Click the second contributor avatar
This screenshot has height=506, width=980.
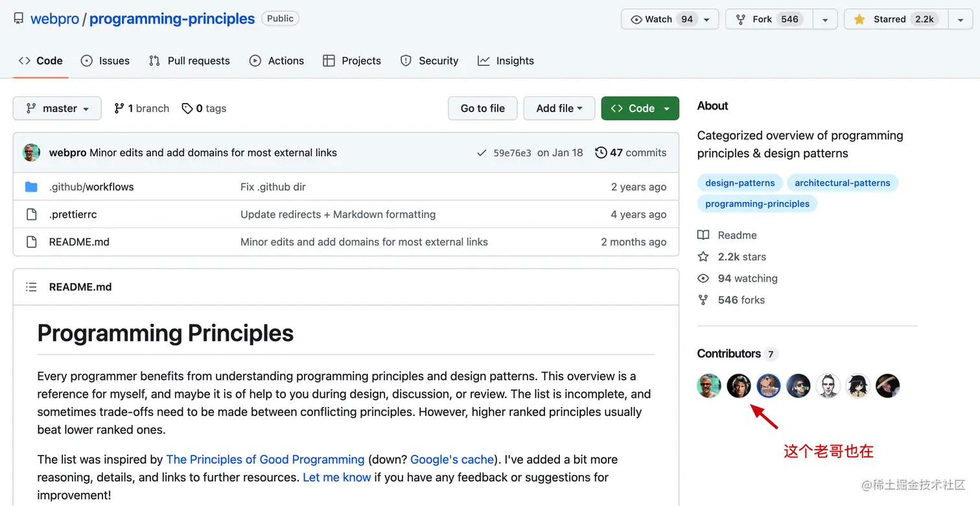click(739, 386)
